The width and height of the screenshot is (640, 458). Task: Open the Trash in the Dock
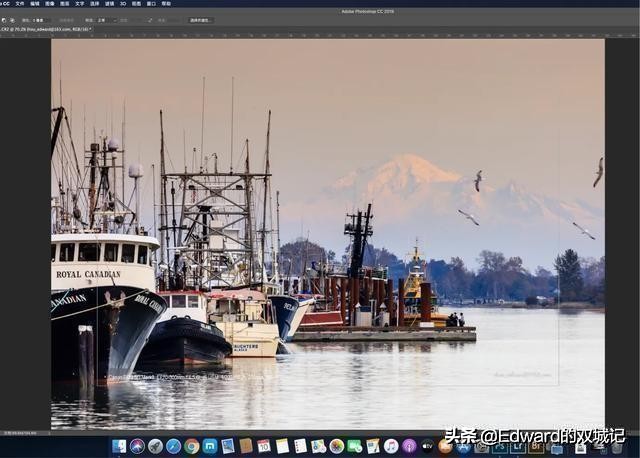[616, 447]
